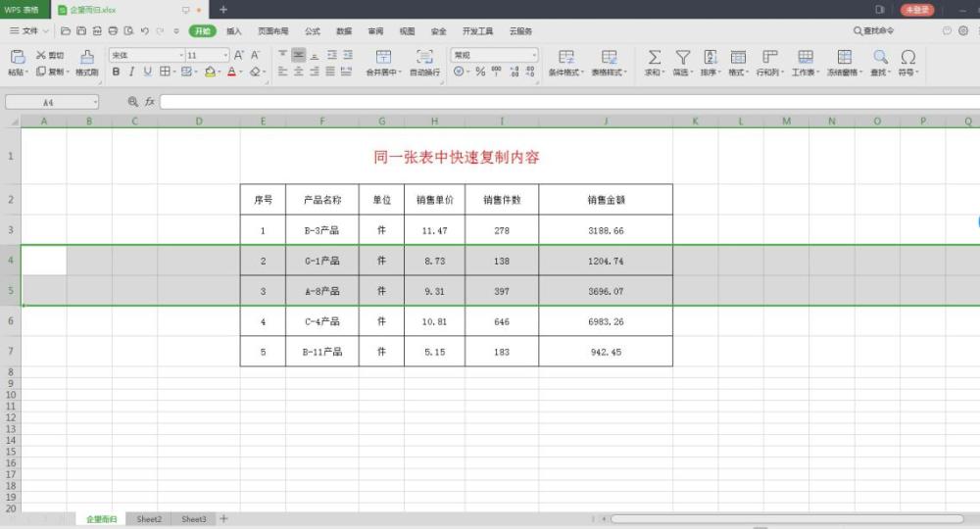This screenshot has height=529, width=980.
Task: Click the Table Style (表格样式) icon
Action: click(610, 57)
